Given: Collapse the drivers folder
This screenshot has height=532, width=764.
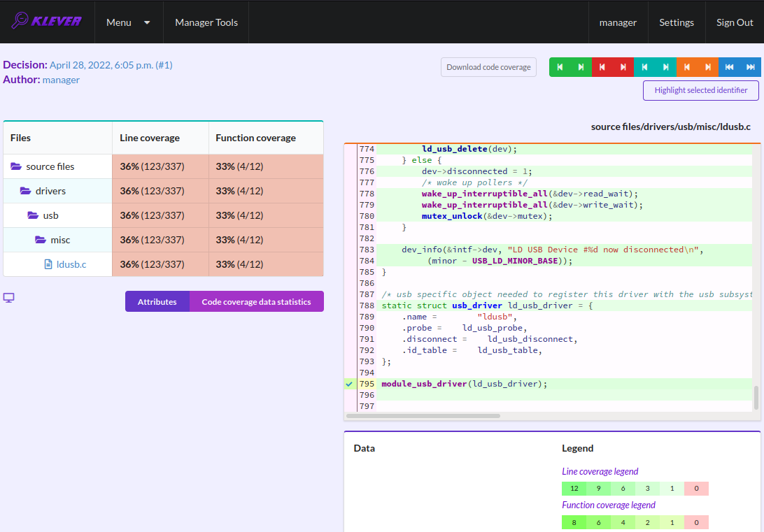Looking at the screenshot, I should 50,191.
